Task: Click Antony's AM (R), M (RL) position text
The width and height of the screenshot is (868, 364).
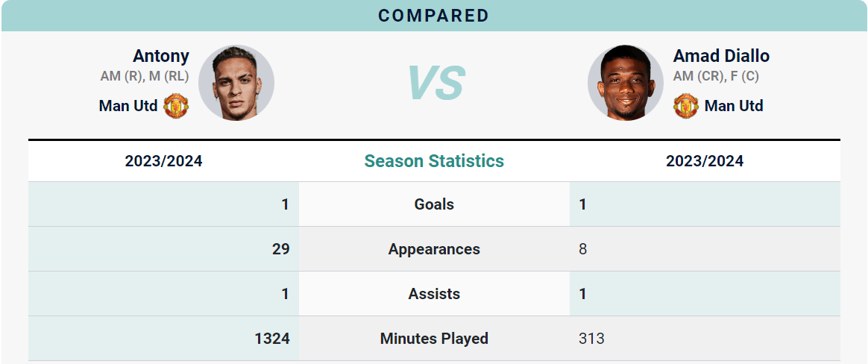Action: [145, 77]
